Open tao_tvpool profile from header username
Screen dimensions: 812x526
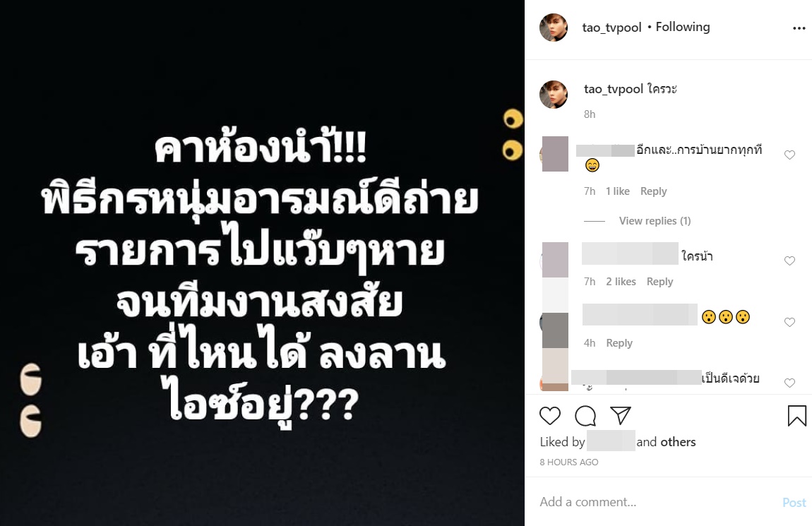(x=611, y=28)
